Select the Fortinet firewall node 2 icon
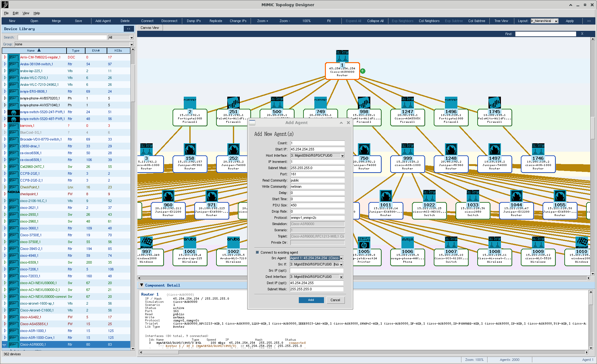The height and width of the screenshot is (364, 597). pos(190,103)
